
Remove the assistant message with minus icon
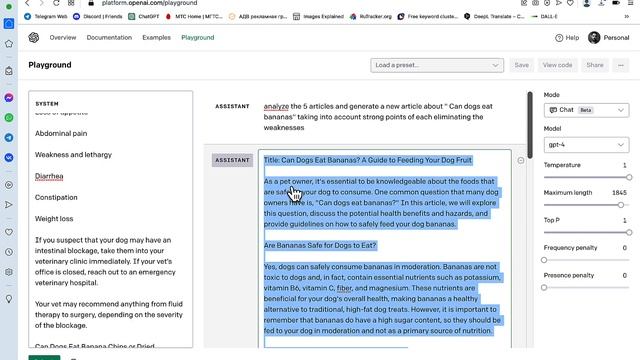521,160
